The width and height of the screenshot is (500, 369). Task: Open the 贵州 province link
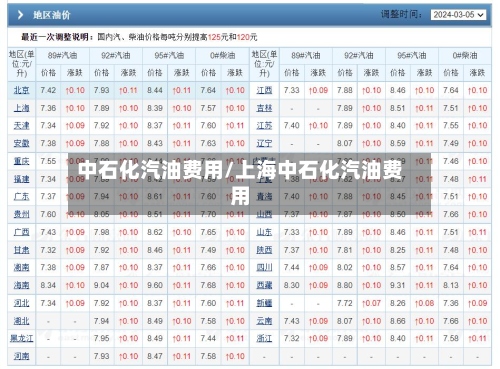[22, 214]
